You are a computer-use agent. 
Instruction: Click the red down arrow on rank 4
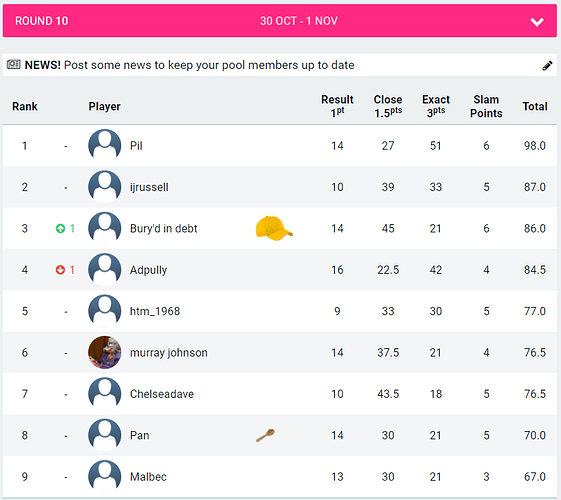(x=60, y=270)
